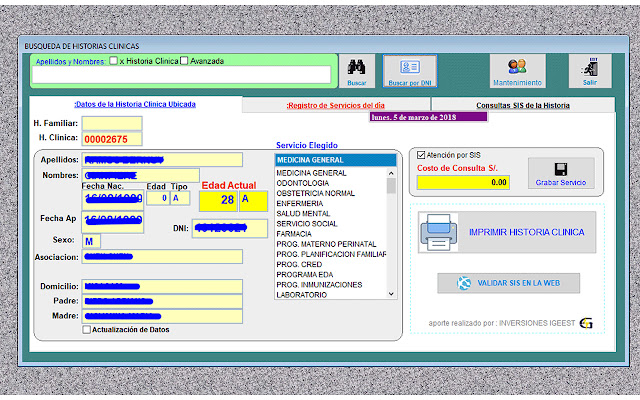Click the Apellidos y Nombres search box
This screenshot has width=640, height=400.
point(181,75)
